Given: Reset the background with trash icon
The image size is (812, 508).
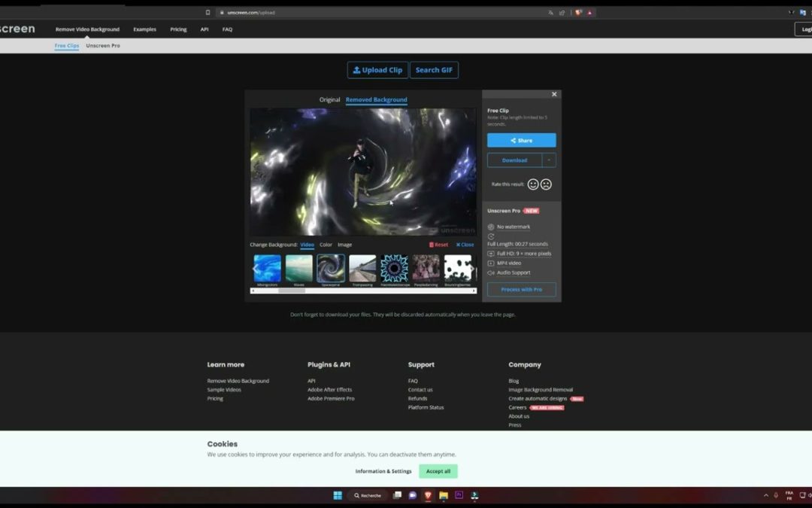Looking at the screenshot, I should pyautogui.click(x=438, y=245).
